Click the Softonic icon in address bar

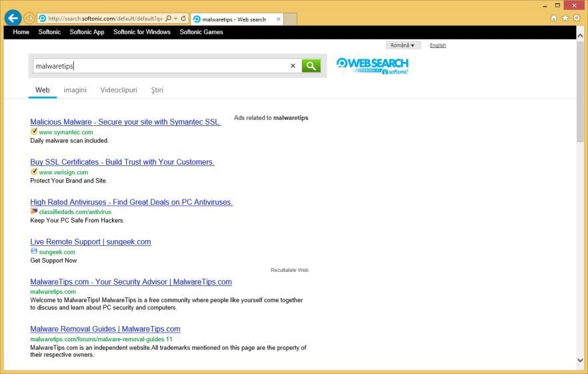[43, 19]
